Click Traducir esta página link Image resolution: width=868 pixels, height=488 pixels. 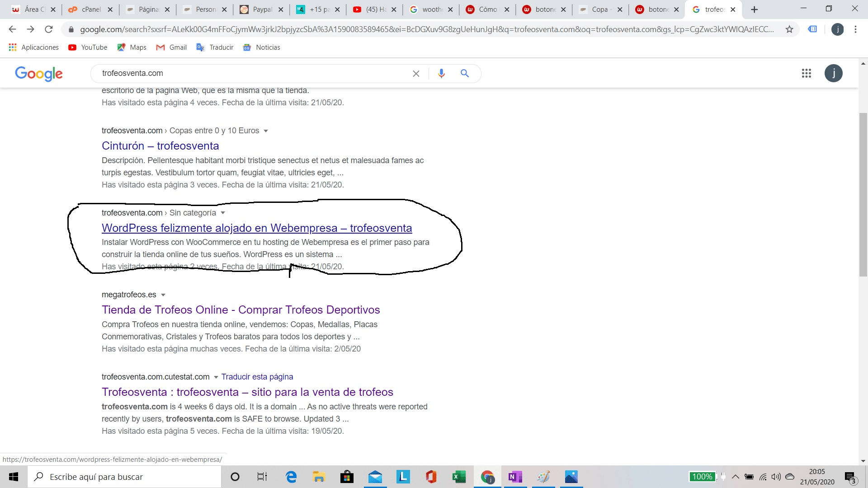[257, 377]
